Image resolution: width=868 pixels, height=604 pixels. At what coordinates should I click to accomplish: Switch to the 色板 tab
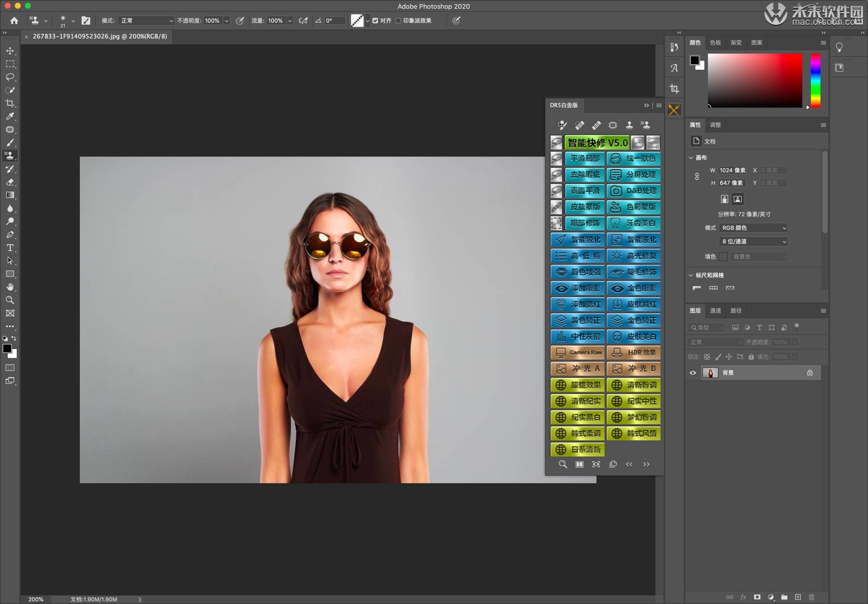716,42
